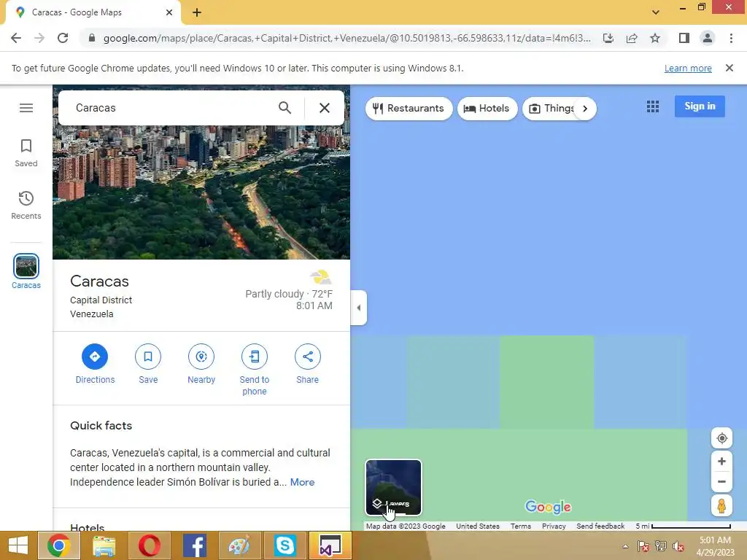Open File Explorer from the taskbar
747x560 pixels.
(x=104, y=545)
